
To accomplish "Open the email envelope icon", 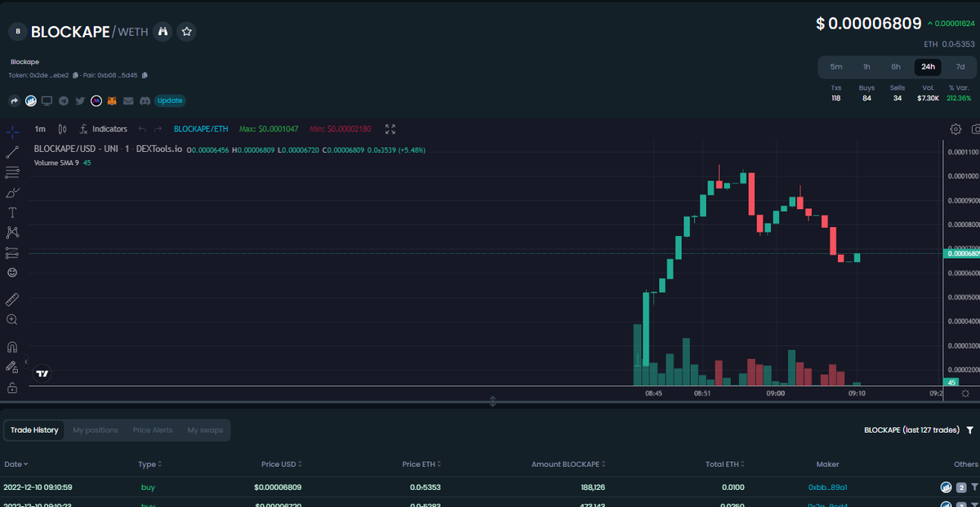I will click(x=128, y=101).
